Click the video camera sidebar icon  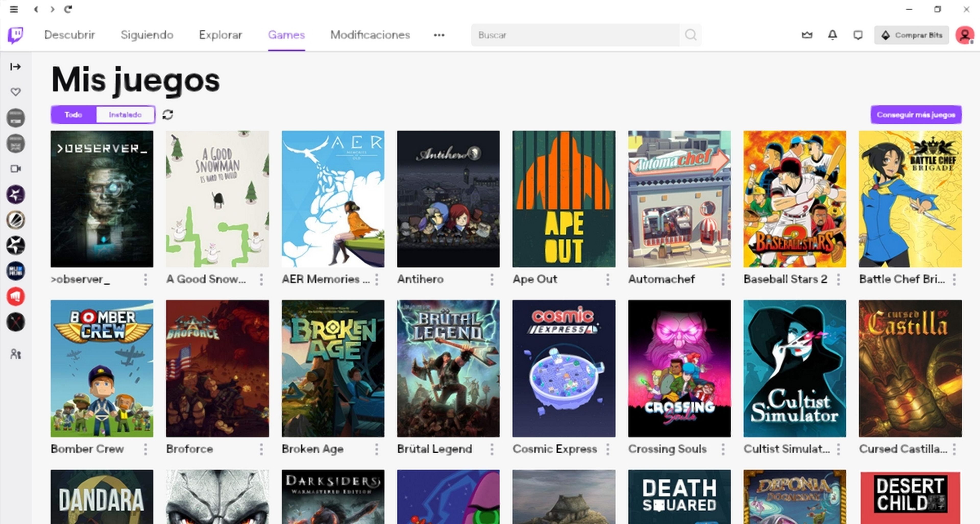pyautogui.click(x=15, y=169)
